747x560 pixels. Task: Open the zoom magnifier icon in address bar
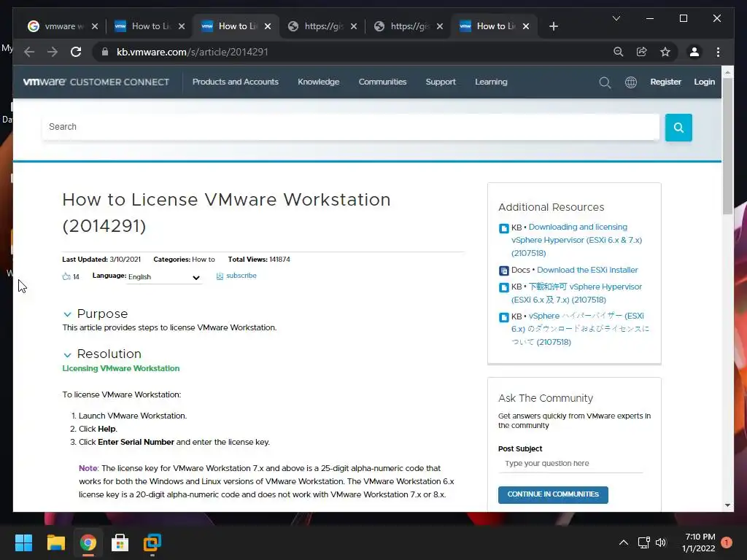[619, 52]
